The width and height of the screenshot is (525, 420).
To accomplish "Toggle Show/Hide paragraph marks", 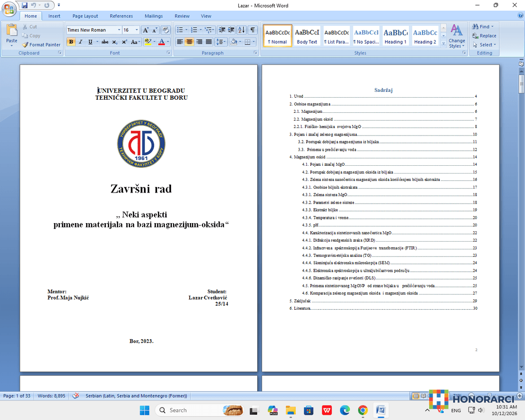I will tap(253, 30).
